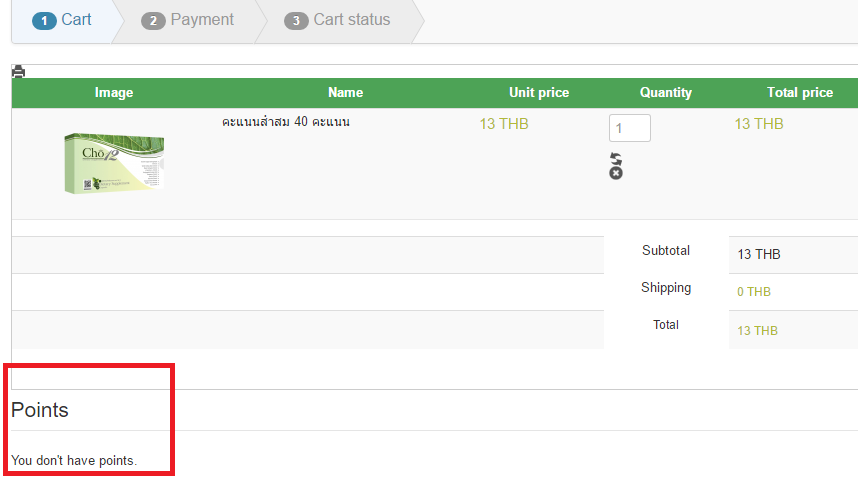The image size is (858, 482).
Task: Click the Total price column header
Action: tap(800, 92)
